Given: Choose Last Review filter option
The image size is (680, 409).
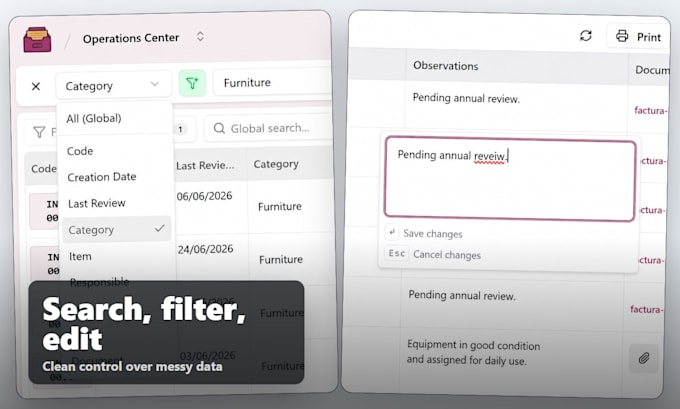Looking at the screenshot, I should click(97, 203).
